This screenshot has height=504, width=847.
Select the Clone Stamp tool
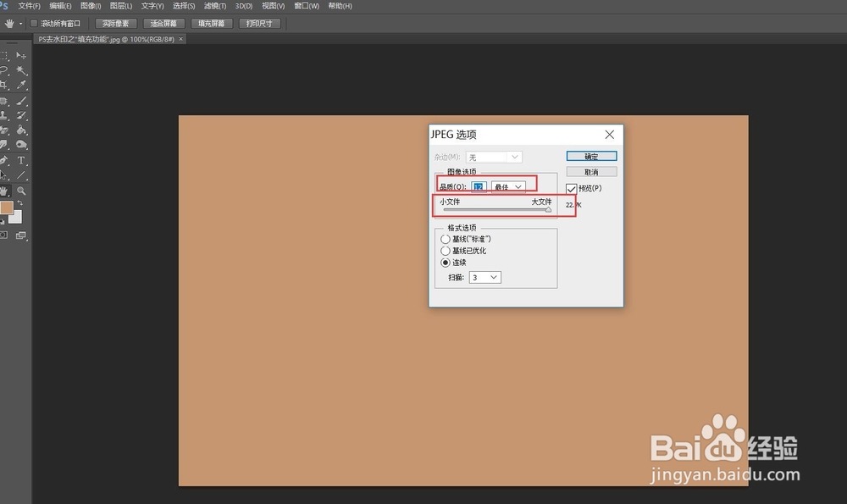(3, 115)
